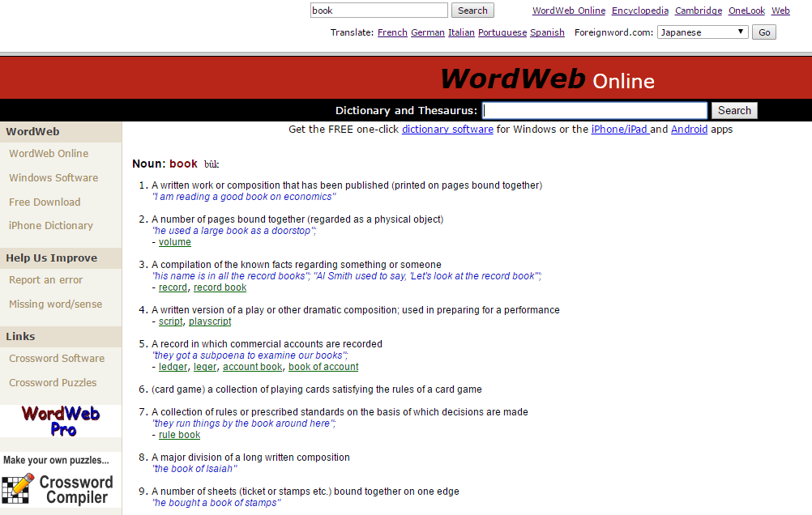Click the 'volume' synonym link
The width and height of the screenshot is (812, 515).
(174, 242)
